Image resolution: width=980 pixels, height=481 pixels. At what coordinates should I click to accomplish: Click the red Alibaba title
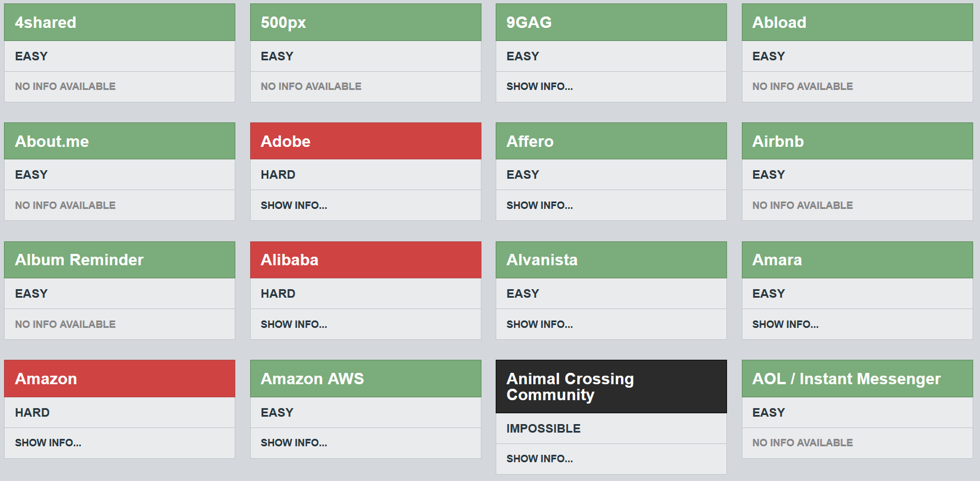(289, 260)
